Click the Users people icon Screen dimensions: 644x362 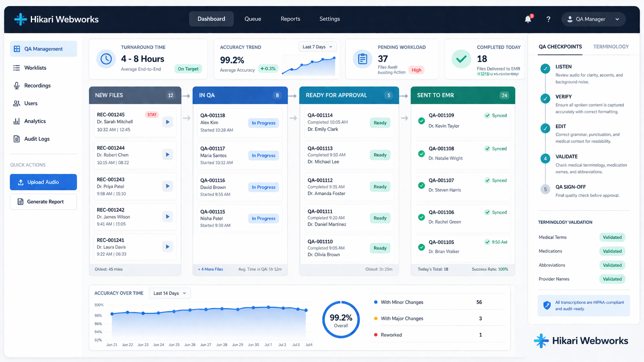pyautogui.click(x=17, y=103)
